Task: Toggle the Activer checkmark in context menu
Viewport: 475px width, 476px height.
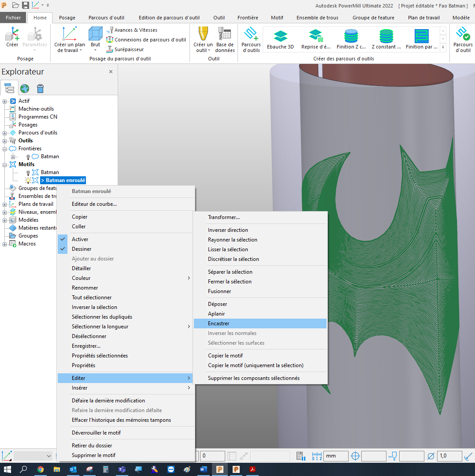Action: coord(80,239)
